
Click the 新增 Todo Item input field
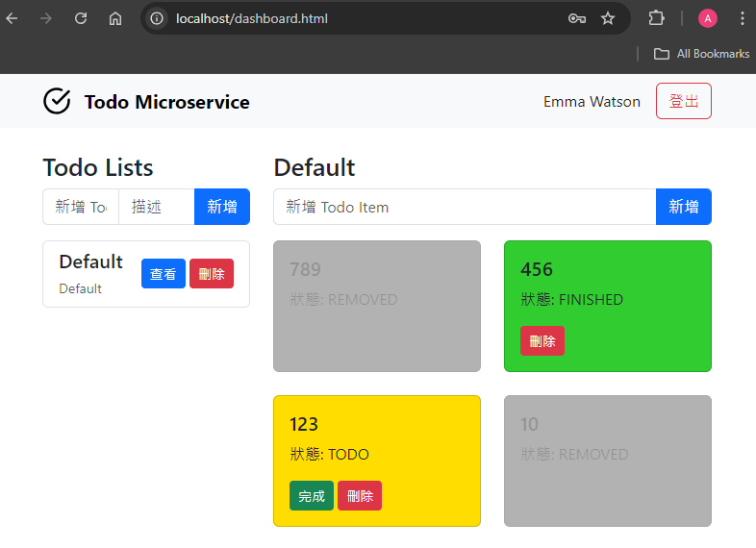[465, 207]
